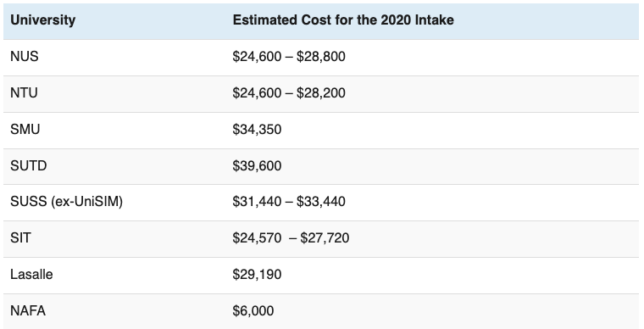Click the $34,350 cost value
Screen dimensions: 644x329
click(x=257, y=130)
